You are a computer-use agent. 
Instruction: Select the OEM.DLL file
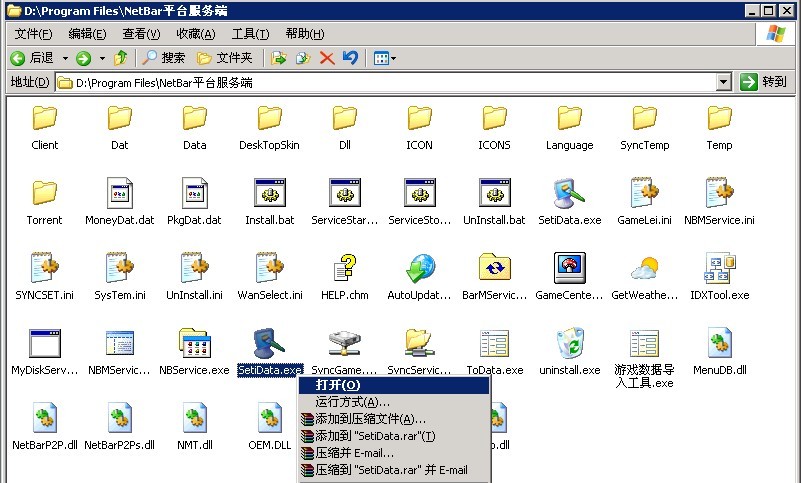tap(270, 426)
